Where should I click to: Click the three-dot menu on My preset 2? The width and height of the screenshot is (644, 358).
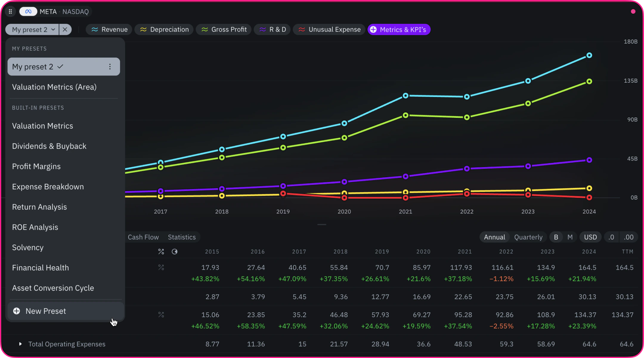pos(110,67)
